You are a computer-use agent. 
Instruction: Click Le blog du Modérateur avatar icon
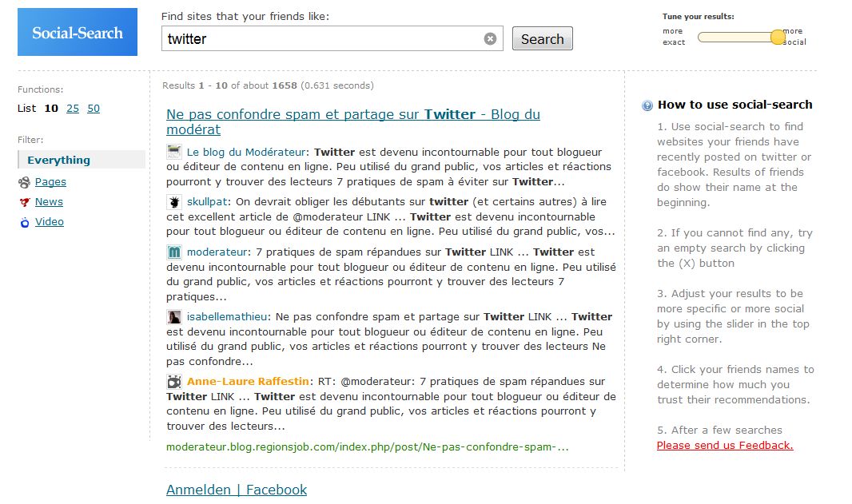coord(174,152)
